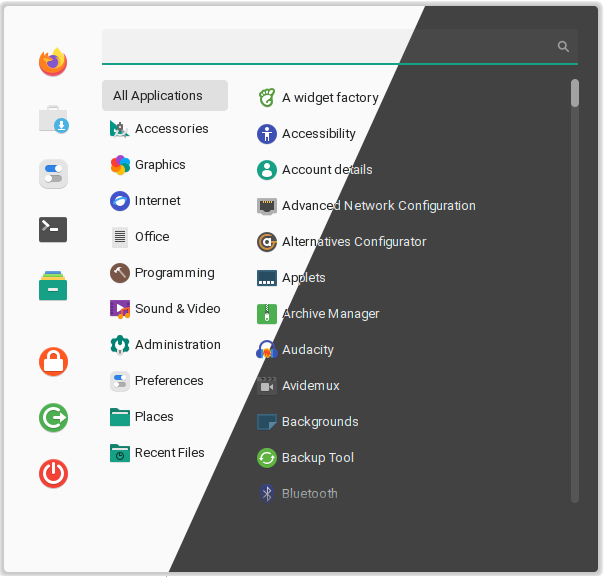Open Software Manager in sidebar
This screenshot has height=577, width=604.
click(54, 119)
